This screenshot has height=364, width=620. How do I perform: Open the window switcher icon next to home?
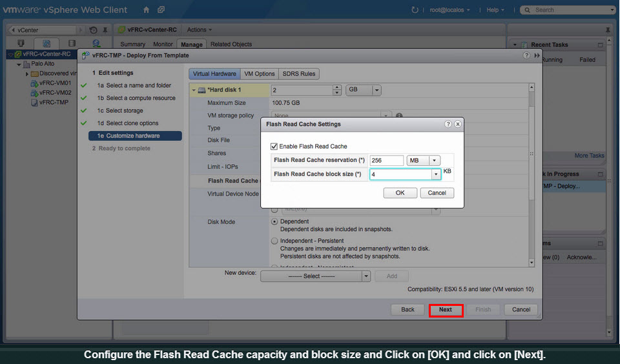click(161, 10)
